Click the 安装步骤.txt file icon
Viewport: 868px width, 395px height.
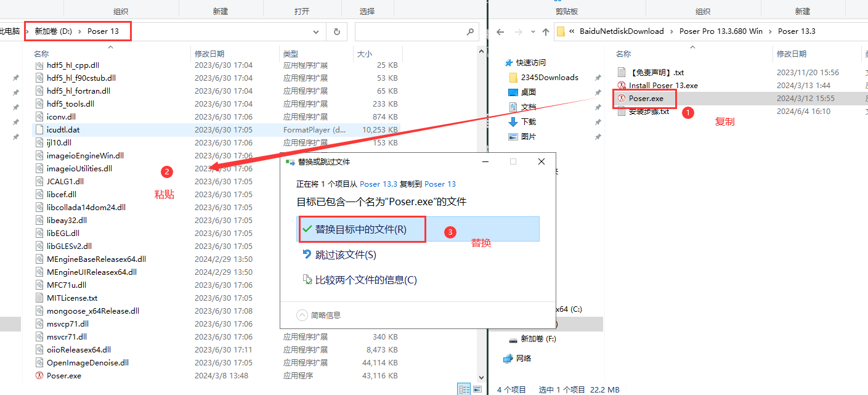[x=622, y=112]
